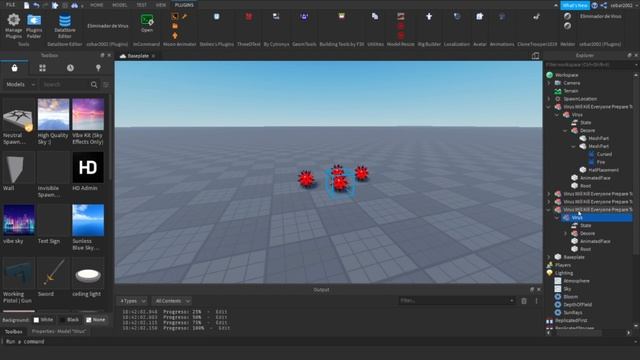Click the red ThreeDText plugin icon
This screenshot has width=640, height=360.
249,17
